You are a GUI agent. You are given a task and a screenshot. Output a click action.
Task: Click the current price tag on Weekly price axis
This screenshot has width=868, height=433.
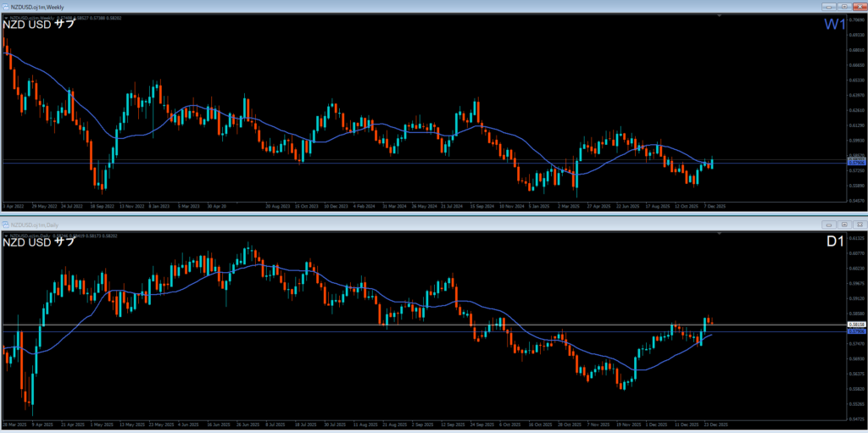pos(856,159)
